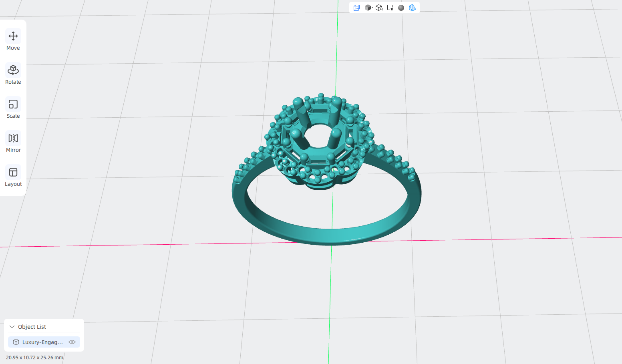Toggle the blue striped cross-section view icon
Screen dimensions: 622x364
point(412,8)
